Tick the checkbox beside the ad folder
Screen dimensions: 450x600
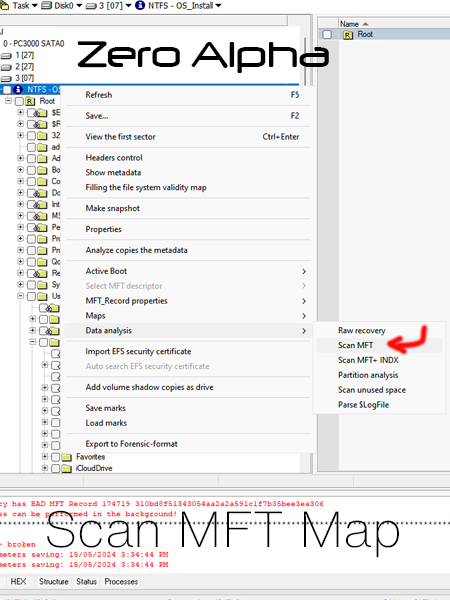pyautogui.click(x=31, y=147)
